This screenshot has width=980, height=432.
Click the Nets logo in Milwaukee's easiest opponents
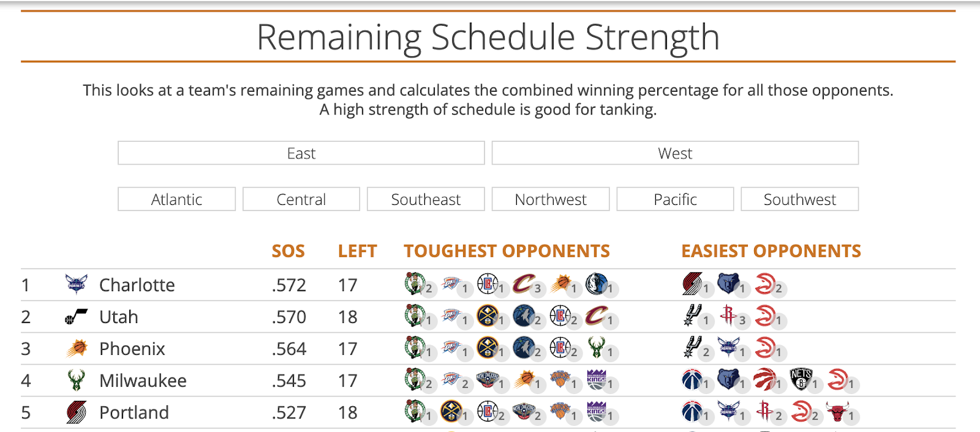pos(801,379)
